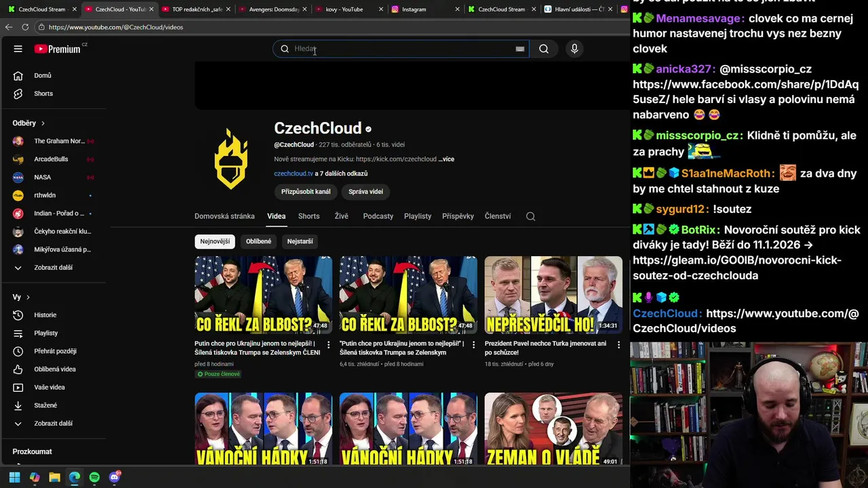
Task: Open the YouTube hamburger guide menu
Action: (18, 49)
